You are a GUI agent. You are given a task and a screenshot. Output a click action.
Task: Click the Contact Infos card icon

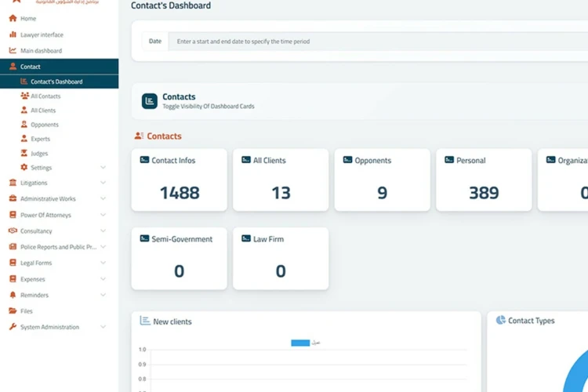144,160
